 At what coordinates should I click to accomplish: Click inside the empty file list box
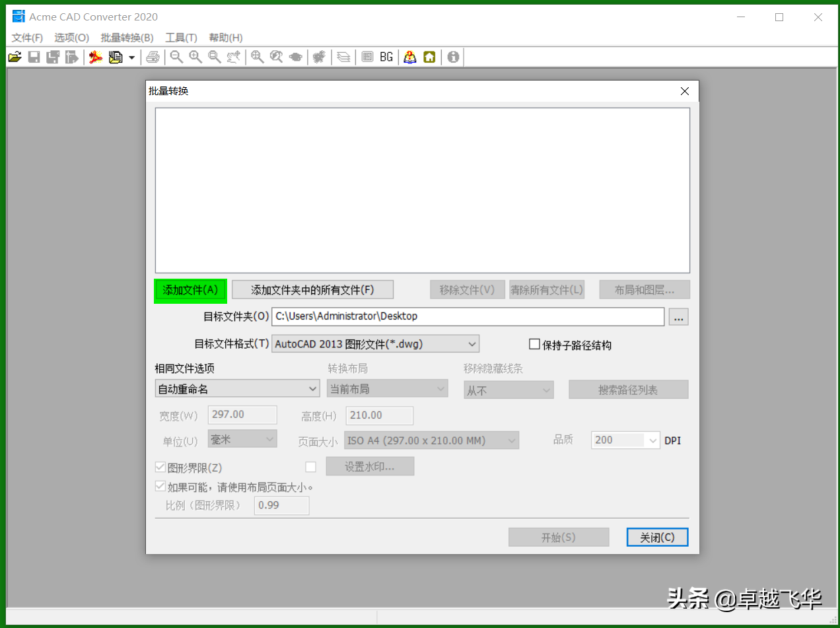tap(423, 190)
